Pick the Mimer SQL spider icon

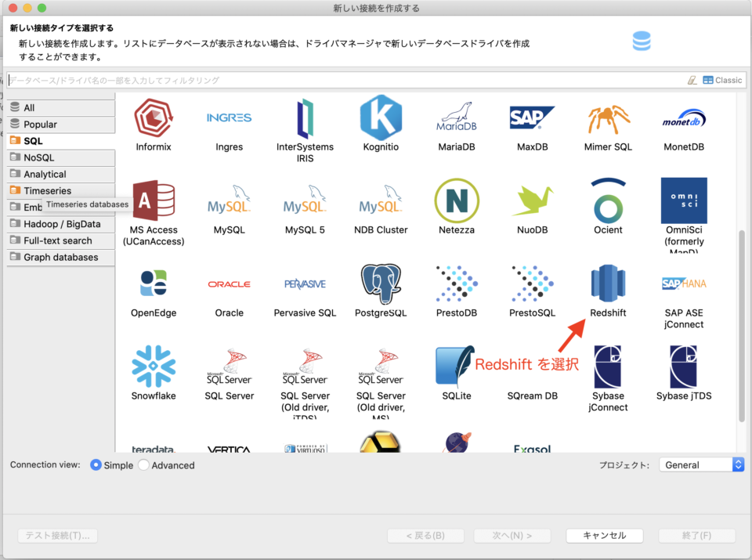click(x=608, y=119)
